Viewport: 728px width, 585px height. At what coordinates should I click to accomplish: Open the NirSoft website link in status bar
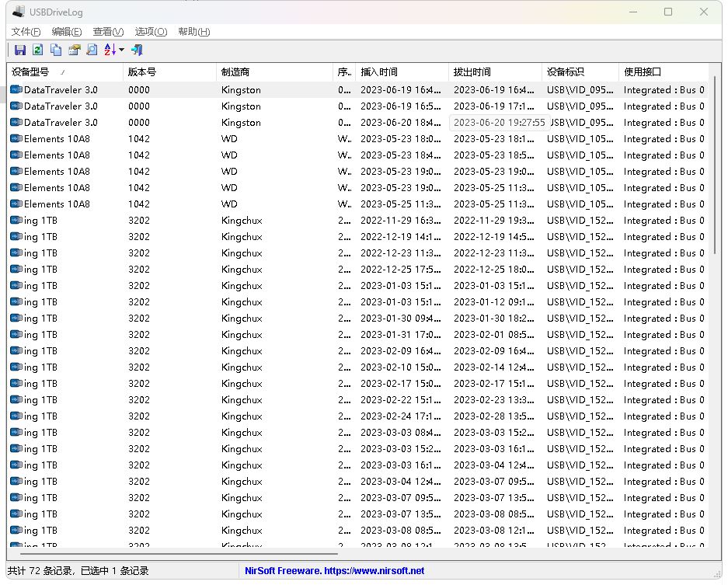pyautogui.click(x=334, y=571)
